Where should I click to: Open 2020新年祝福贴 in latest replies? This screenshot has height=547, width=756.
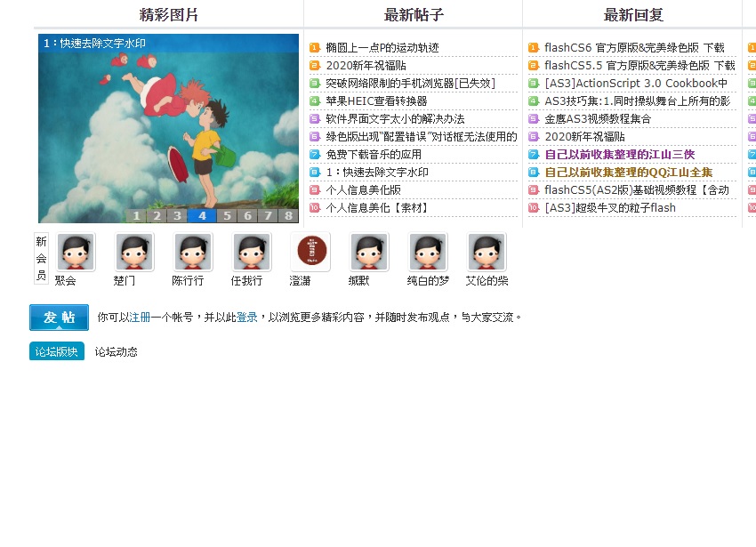pos(585,137)
